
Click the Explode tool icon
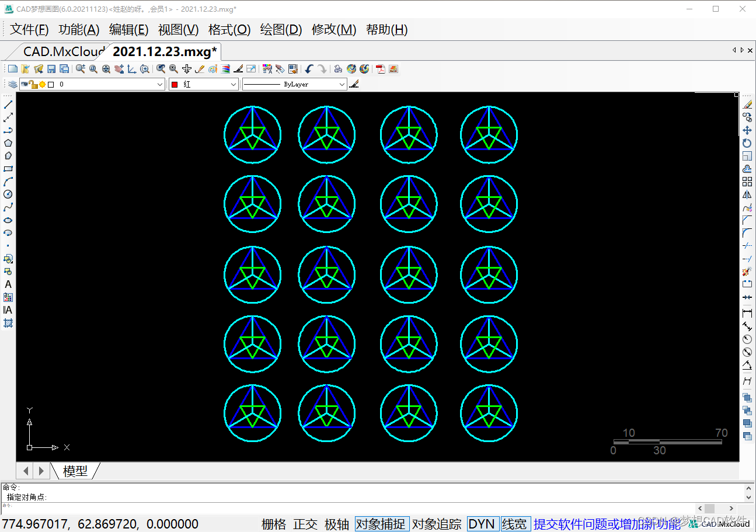(x=747, y=272)
